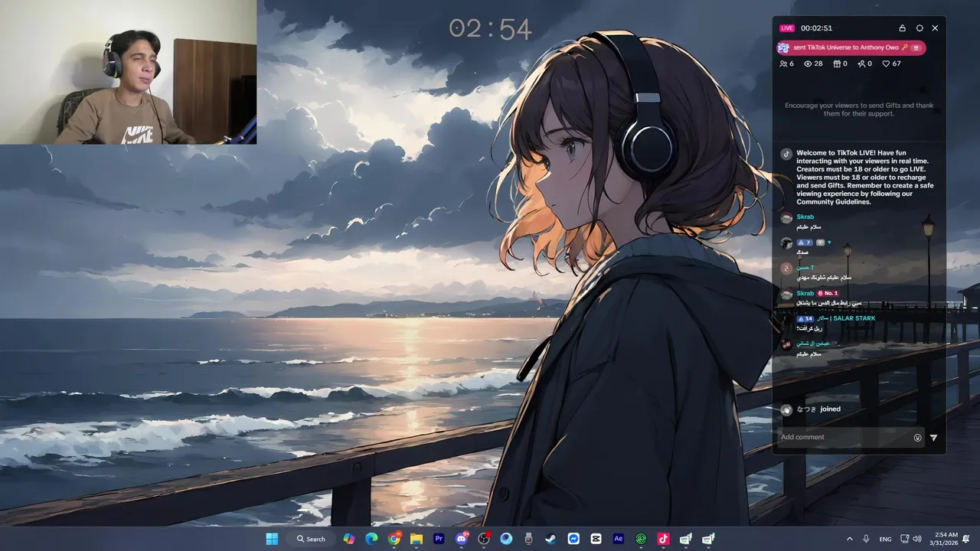This screenshot has height=551, width=980.
Task: Toggle the lock icon in TikTok LIVE panel
Action: pyautogui.click(x=902, y=28)
